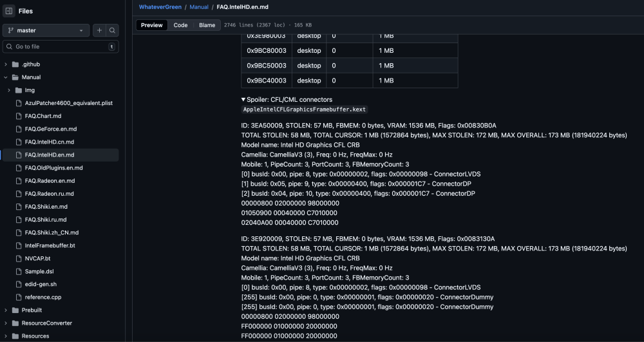Image resolution: width=644 pixels, height=342 pixels.
Task: Select the Manual folder
Action: 31,77
